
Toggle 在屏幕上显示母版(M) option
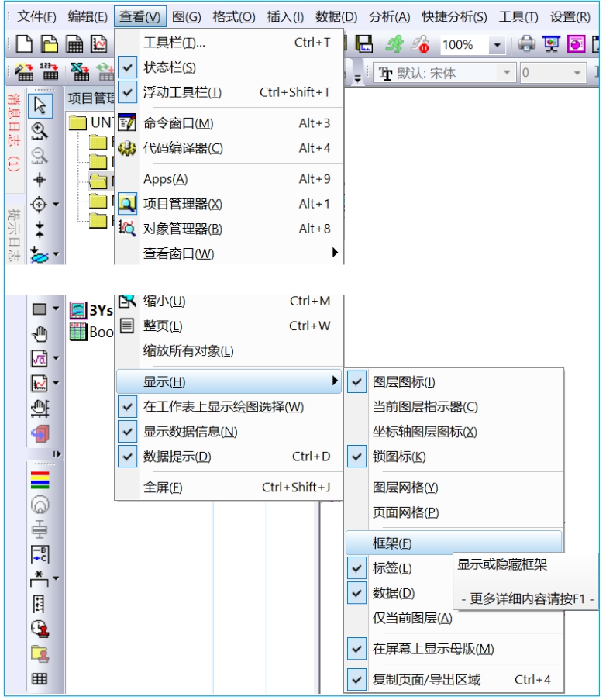point(356,649)
